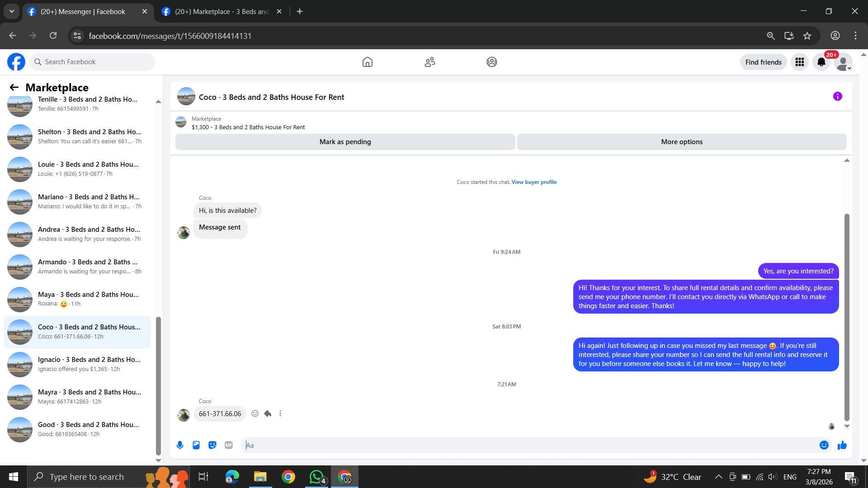Open conversation information panel
Image resolution: width=868 pixels, height=488 pixels.
pos(837,96)
